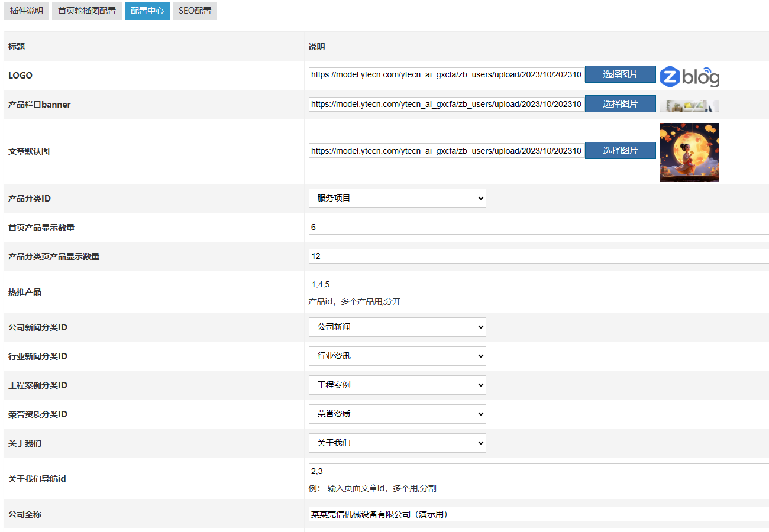Click the 热推产品 ID input field
769x532 pixels.
[538, 285]
